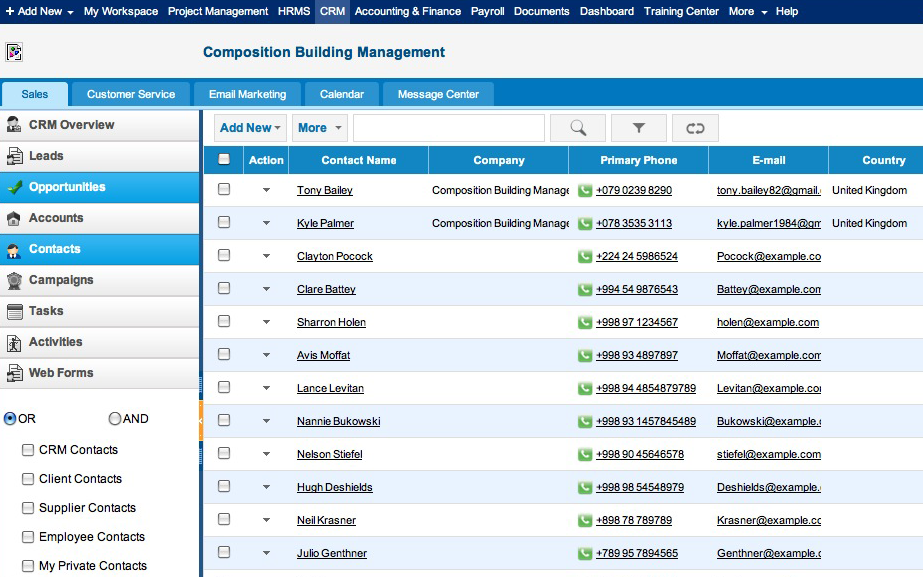
Task: Check the row checkbox for Tony Bailey
Action: tap(224, 189)
